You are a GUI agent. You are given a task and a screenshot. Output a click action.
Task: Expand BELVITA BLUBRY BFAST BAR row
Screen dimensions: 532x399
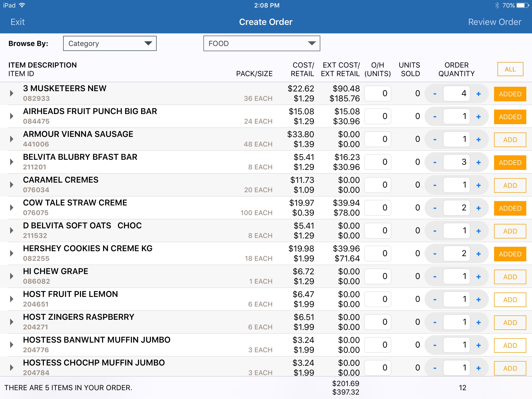pyautogui.click(x=11, y=162)
